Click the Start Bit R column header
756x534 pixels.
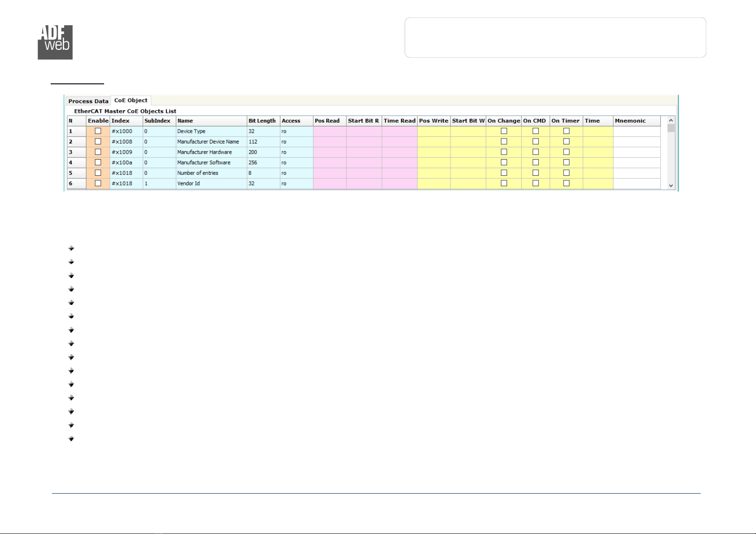pos(364,121)
